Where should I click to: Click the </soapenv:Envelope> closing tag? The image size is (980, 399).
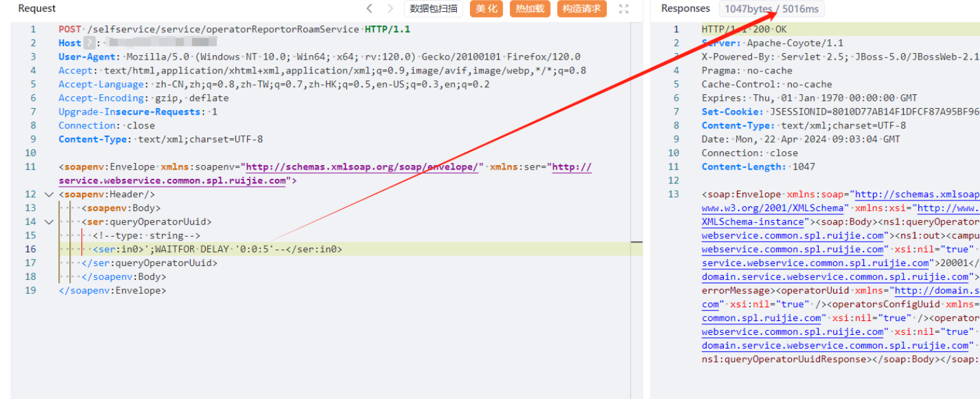112,291
